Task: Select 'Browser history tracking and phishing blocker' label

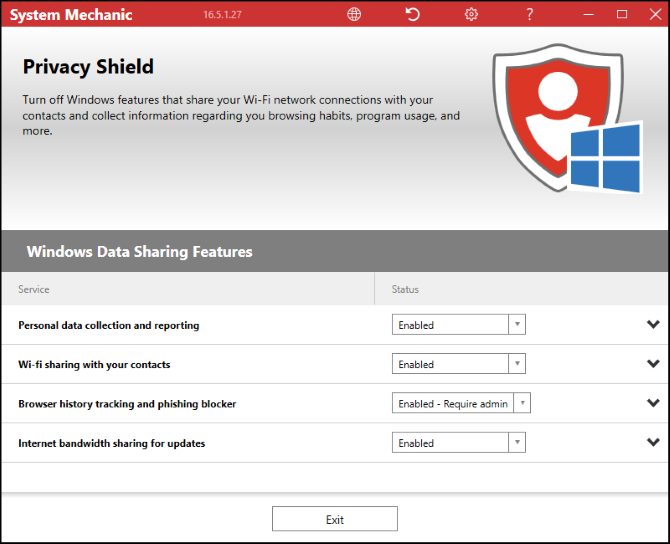Action: point(127,404)
